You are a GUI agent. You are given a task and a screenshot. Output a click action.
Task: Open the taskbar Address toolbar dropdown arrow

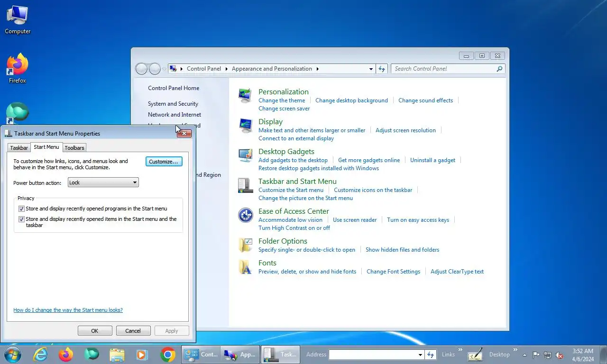(420, 355)
